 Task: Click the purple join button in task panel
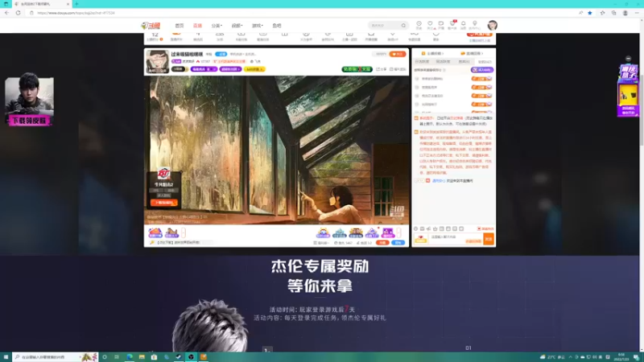(482, 70)
